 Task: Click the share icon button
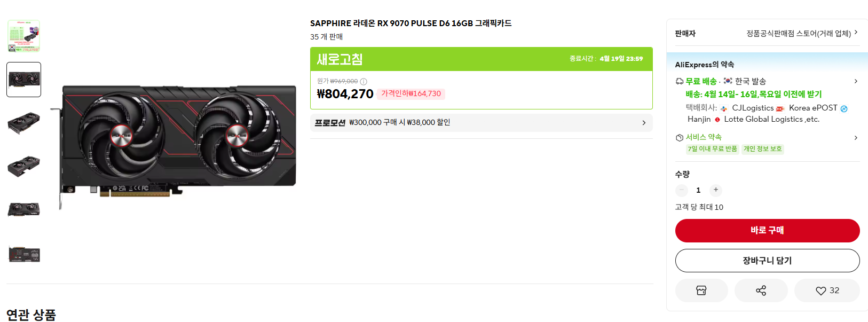[x=761, y=290]
